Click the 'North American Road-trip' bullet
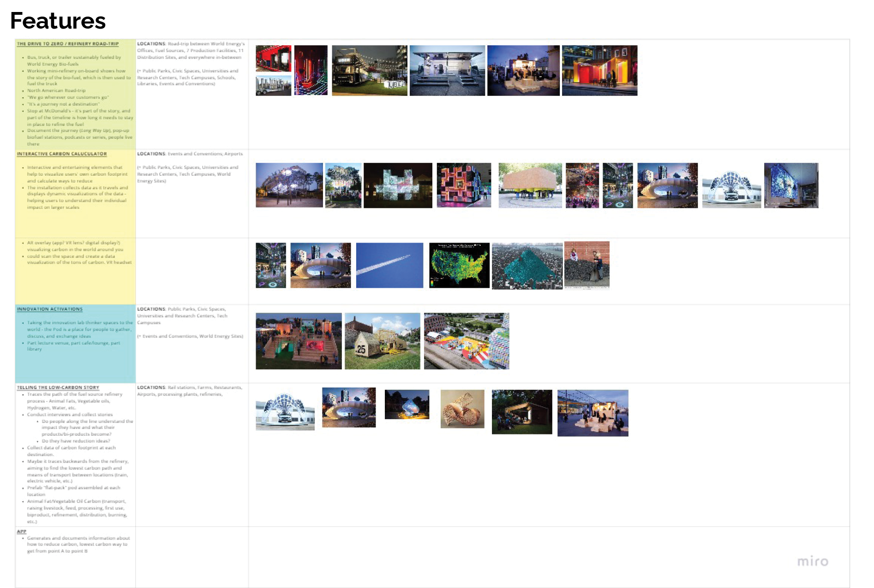 (56, 91)
